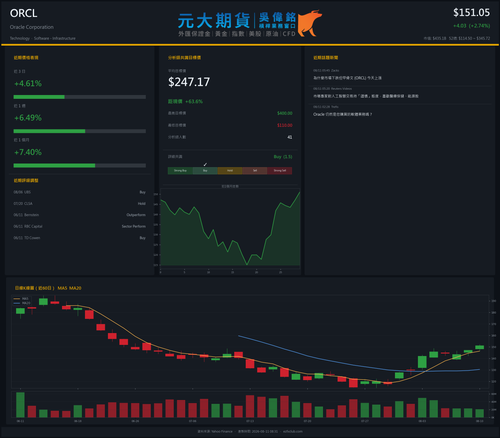Click the orange bull logo icon
This screenshot has width=500, height=438.
[310, 23]
